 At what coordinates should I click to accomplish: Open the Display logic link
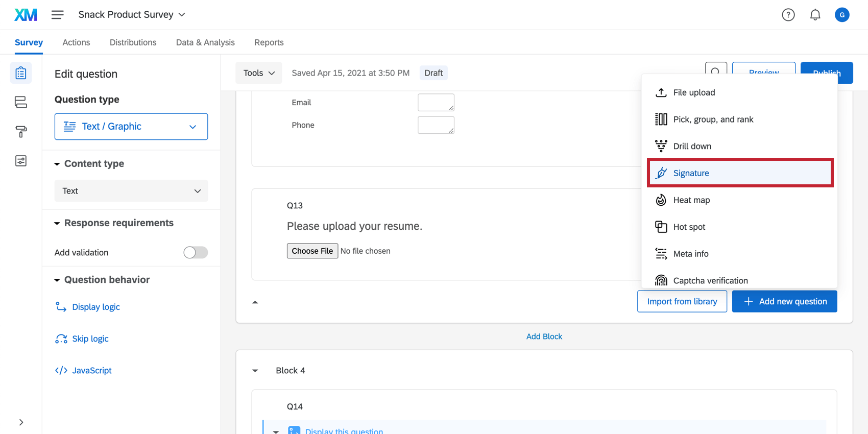point(96,307)
